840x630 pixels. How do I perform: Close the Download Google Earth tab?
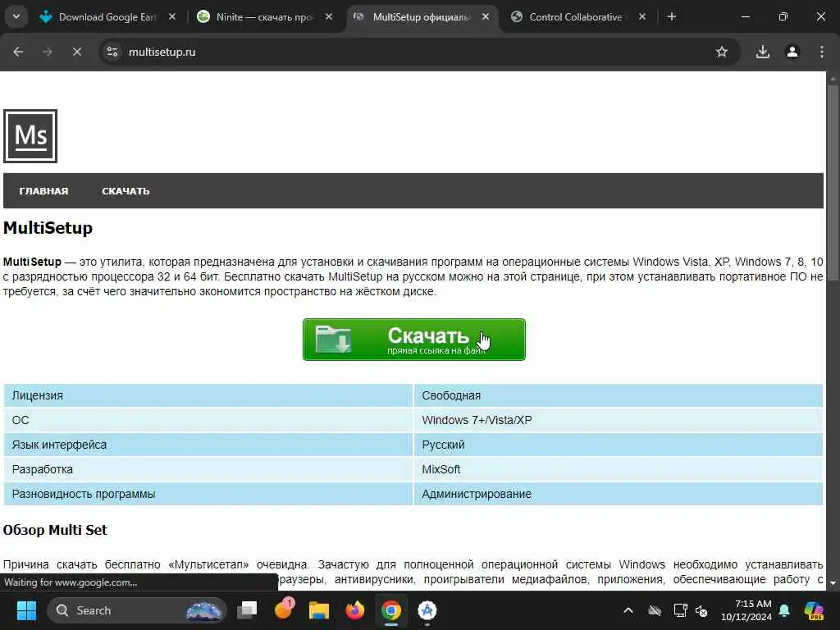pos(172,17)
